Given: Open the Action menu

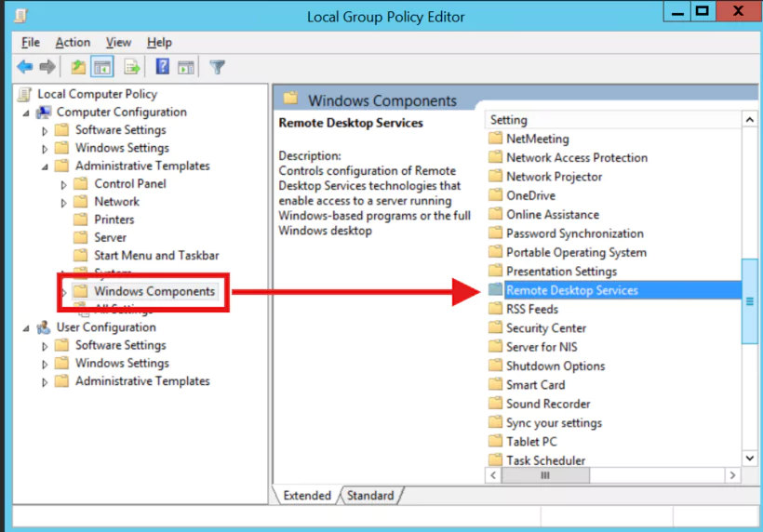Looking at the screenshot, I should [x=73, y=42].
